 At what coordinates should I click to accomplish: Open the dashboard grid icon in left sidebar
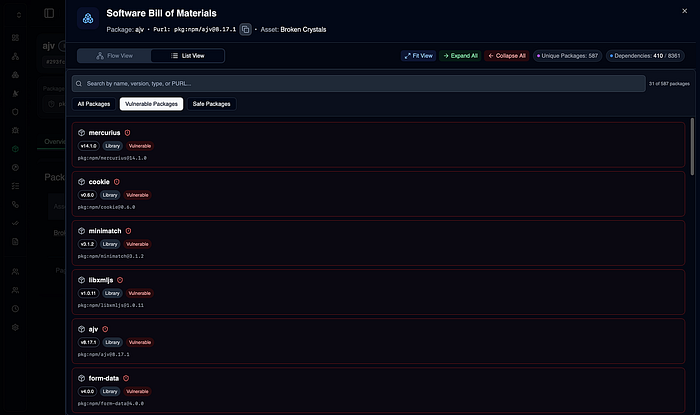[x=15, y=37]
